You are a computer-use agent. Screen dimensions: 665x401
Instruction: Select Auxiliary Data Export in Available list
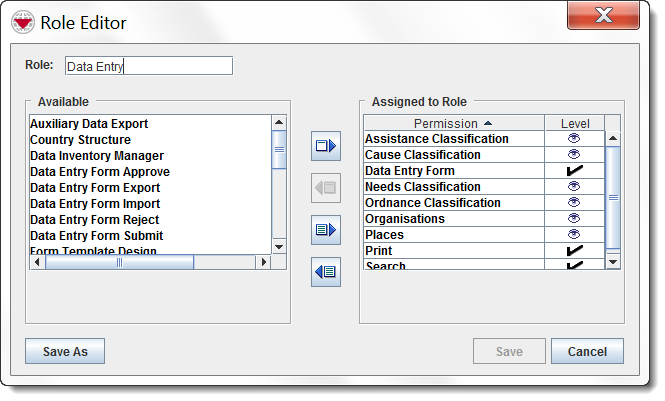click(89, 124)
